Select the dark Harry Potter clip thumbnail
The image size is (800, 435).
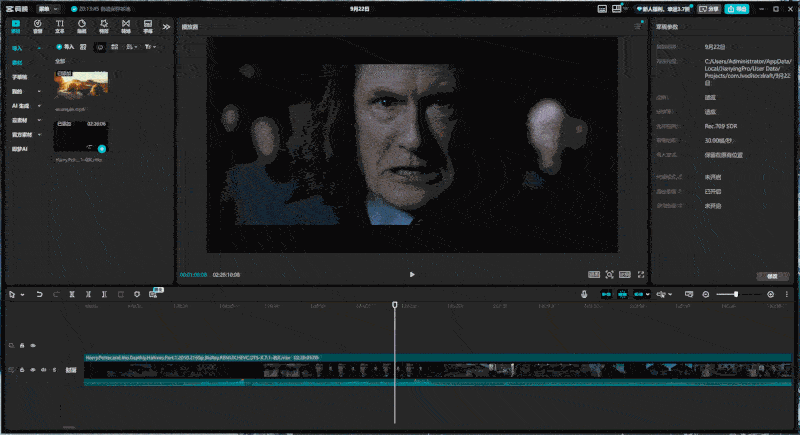(x=81, y=136)
